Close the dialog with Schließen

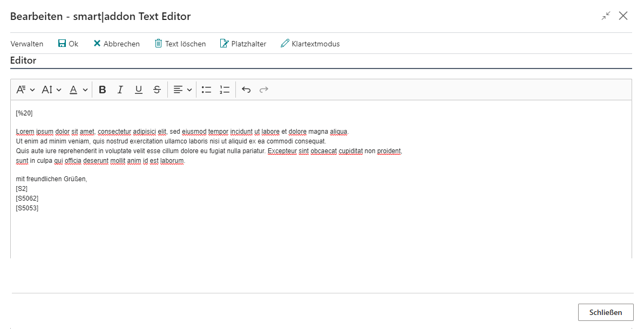click(606, 312)
